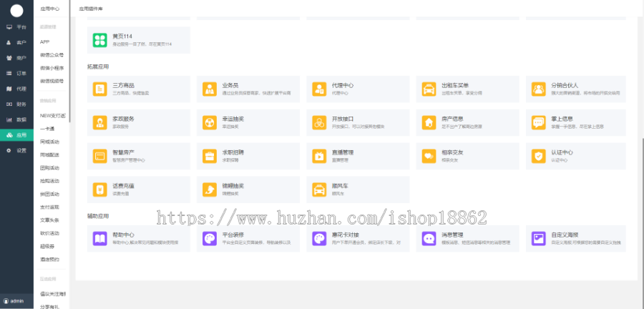Image resolution: width=644 pixels, height=309 pixels.
Task: Open the 代理中心 app icon
Action: (x=319, y=89)
